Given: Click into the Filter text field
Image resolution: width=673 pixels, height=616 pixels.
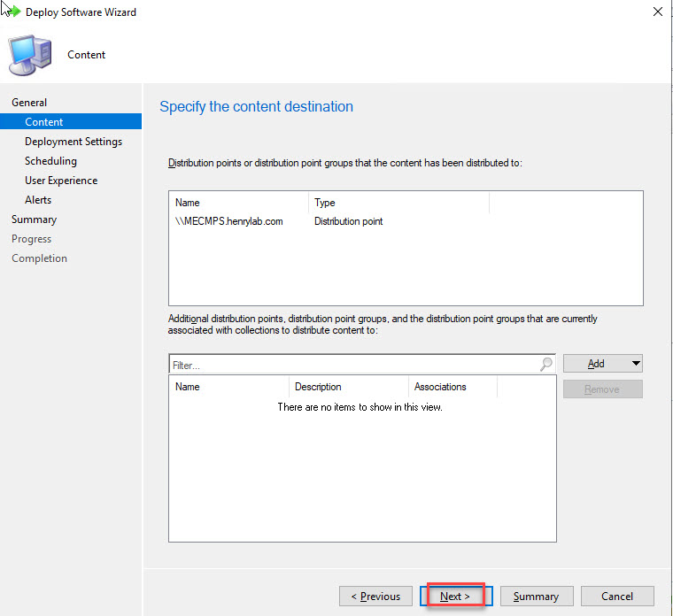Looking at the screenshot, I should pyautogui.click(x=354, y=364).
